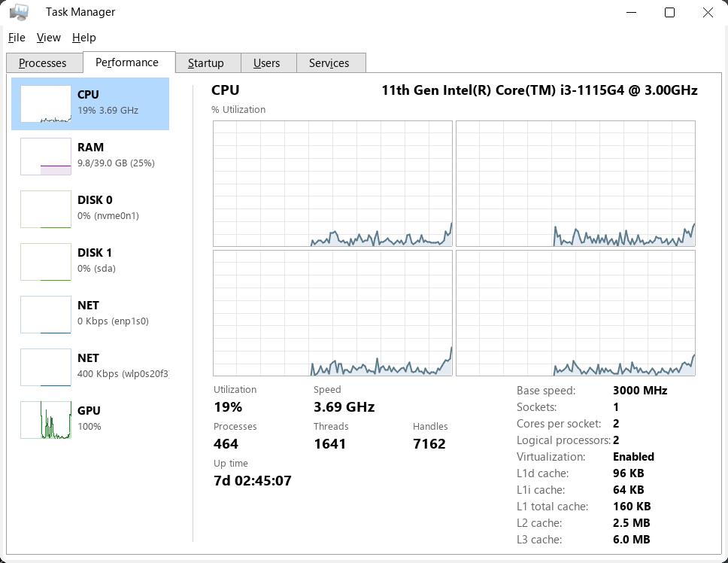Click the Cores per socket label
The width and height of the screenshot is (728, 563).
559,424
